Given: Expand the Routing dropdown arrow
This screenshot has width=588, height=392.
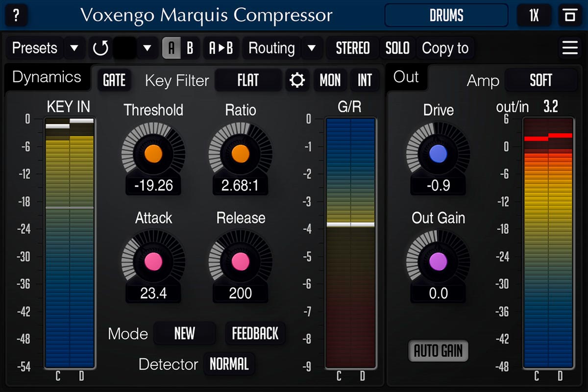Looking at the screenshot, I should 312,49.
